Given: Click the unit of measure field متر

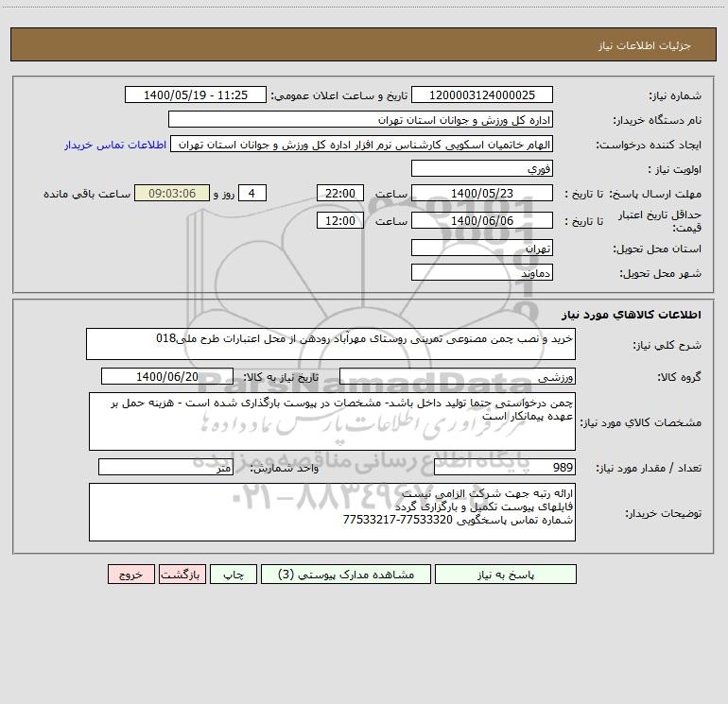Looking at the screenshot, I should click(165, 467).
